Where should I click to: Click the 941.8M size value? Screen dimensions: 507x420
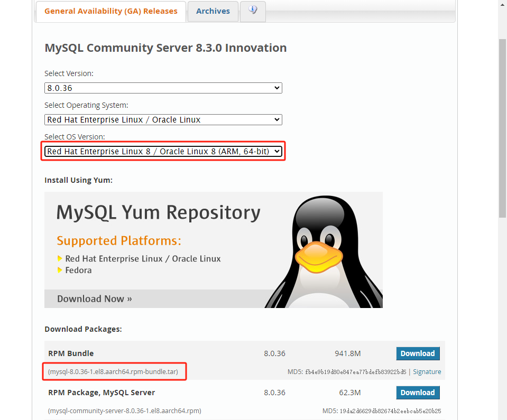347,353
